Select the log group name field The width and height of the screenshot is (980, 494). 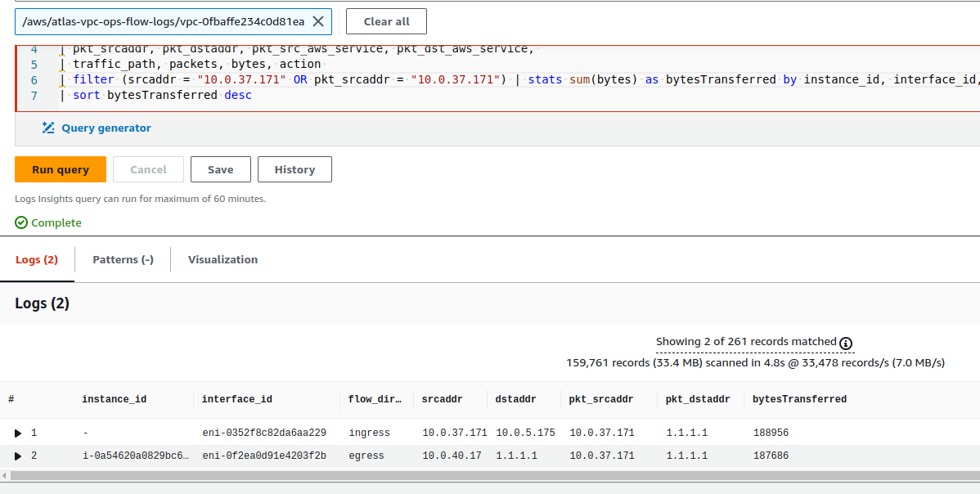(x=173, y=21)
